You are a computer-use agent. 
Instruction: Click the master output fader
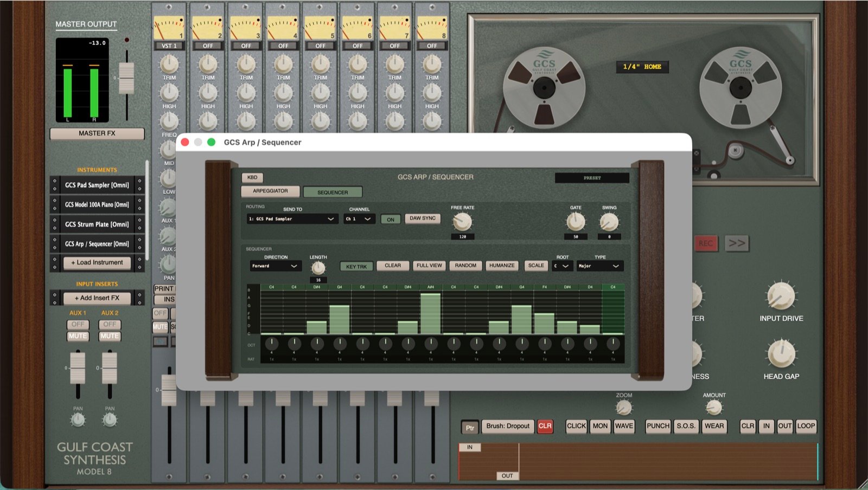[x=126, y=78]
